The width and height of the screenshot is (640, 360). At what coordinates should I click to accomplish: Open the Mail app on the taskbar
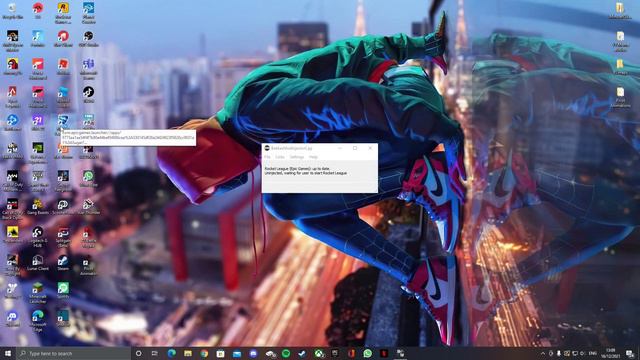pos(237,353)
